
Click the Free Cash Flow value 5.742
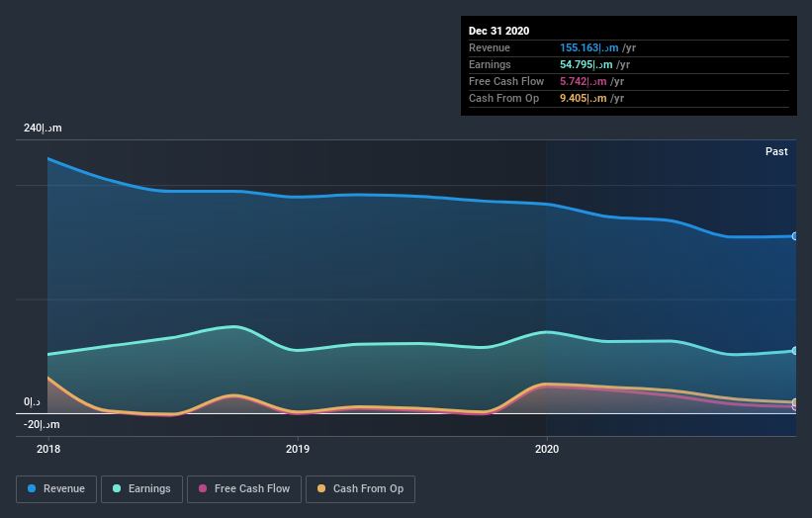[584, 82]
